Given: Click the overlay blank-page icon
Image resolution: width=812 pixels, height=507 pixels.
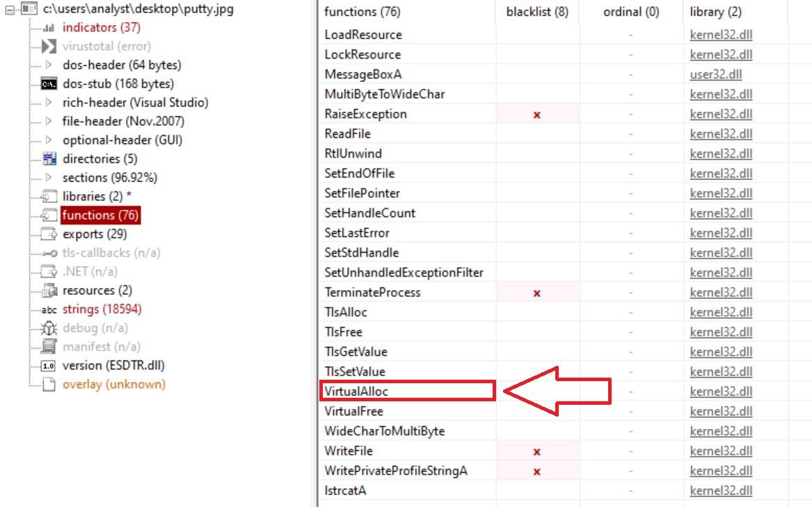Looking at the screenshot, I should (49, 385).
